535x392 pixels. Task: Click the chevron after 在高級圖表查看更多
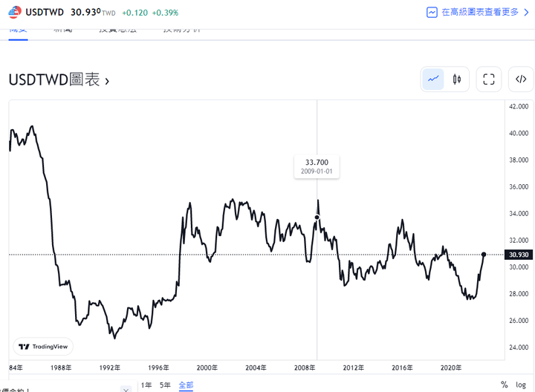(527, 13)
